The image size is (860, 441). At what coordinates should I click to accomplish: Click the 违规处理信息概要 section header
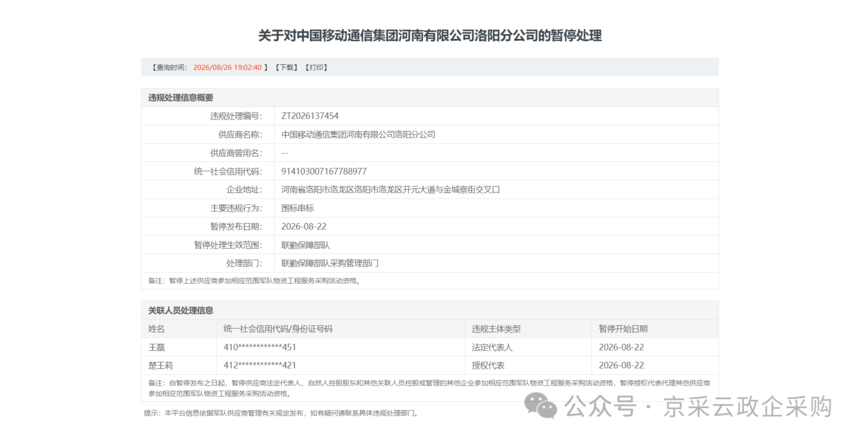point(180,98)
